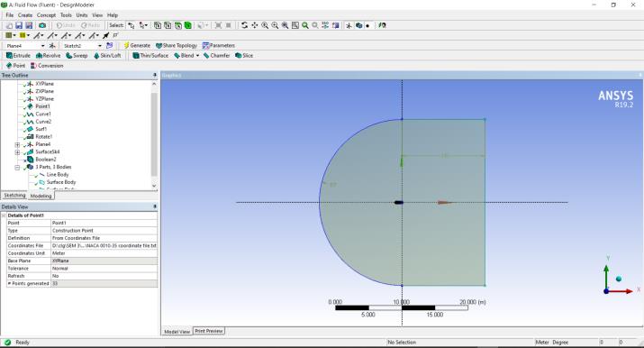Click the Slice tool
644x348 pixels.
244,56
